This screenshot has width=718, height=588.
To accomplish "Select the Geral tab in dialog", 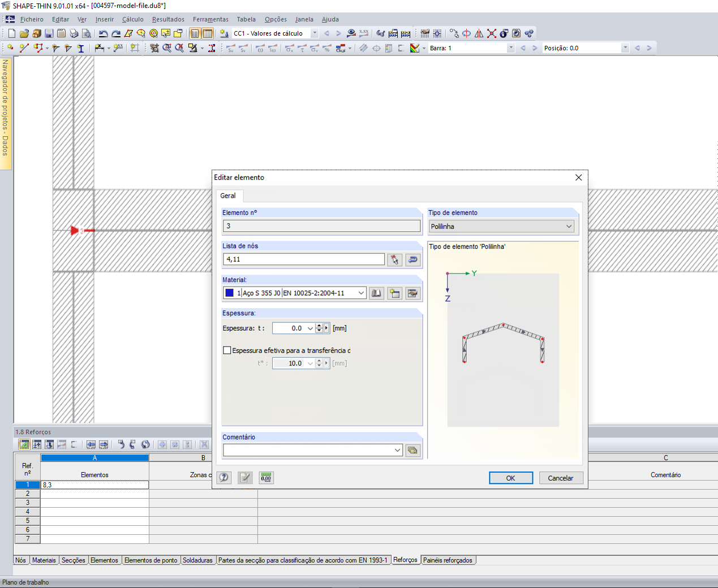I will point(228,196).
